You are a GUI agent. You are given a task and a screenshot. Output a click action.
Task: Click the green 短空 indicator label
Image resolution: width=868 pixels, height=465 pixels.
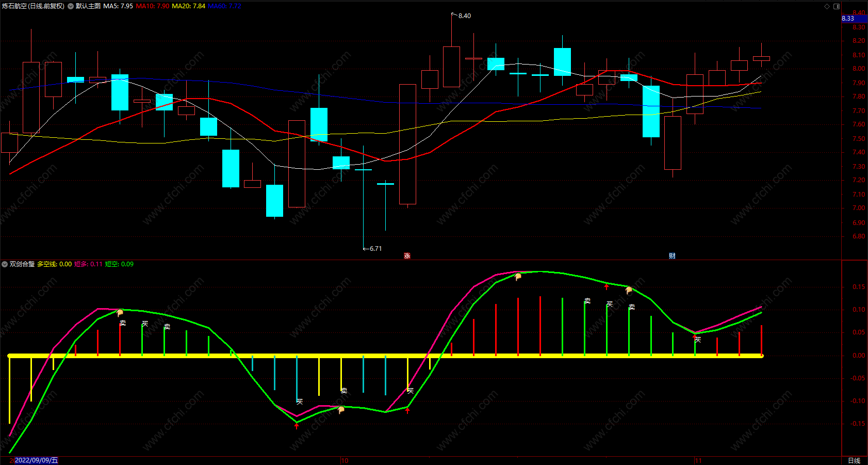pos(119,264)
